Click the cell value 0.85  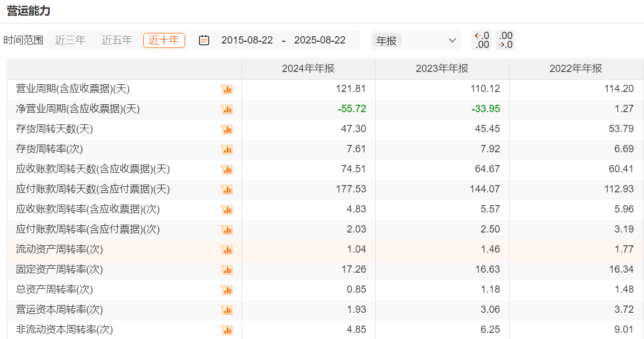pos(356,289)
